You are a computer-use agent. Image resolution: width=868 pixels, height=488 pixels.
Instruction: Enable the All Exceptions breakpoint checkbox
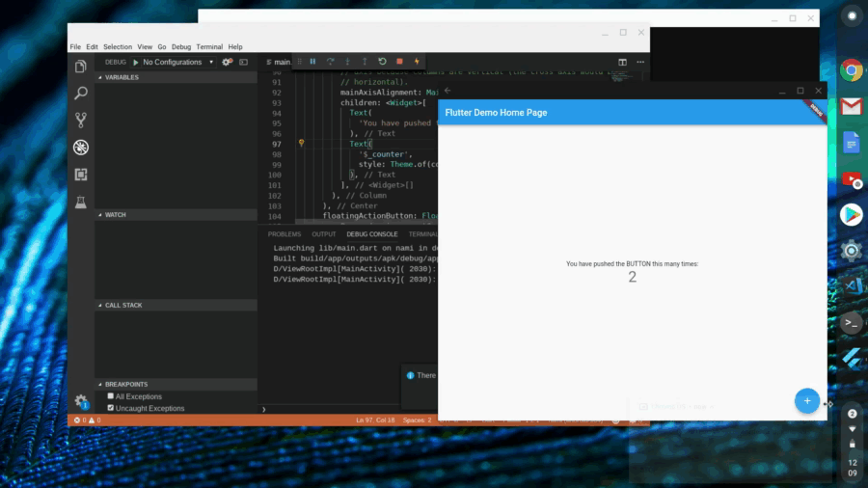(110, 396)
